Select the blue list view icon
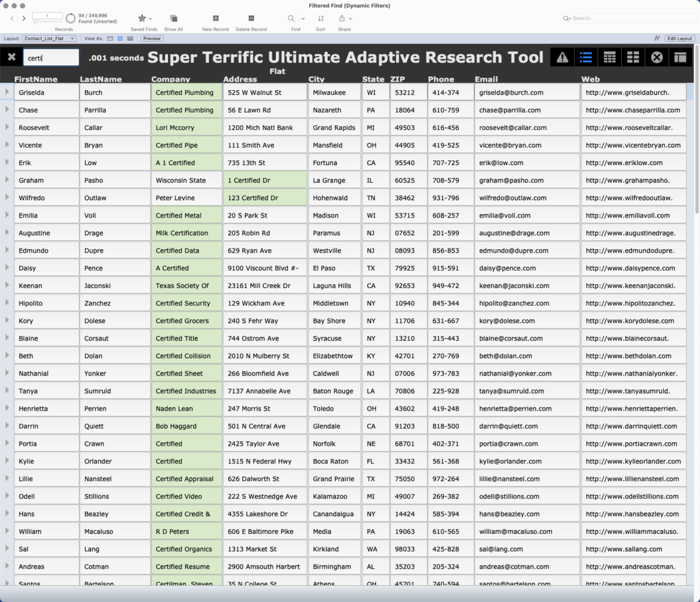This screenshot has width=700, height=602. coord(586,57)
